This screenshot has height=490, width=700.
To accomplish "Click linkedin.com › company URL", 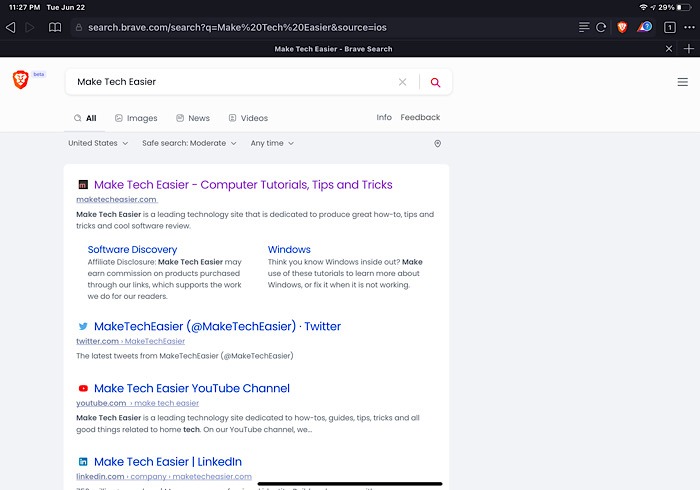I will (x=164, y=477).
